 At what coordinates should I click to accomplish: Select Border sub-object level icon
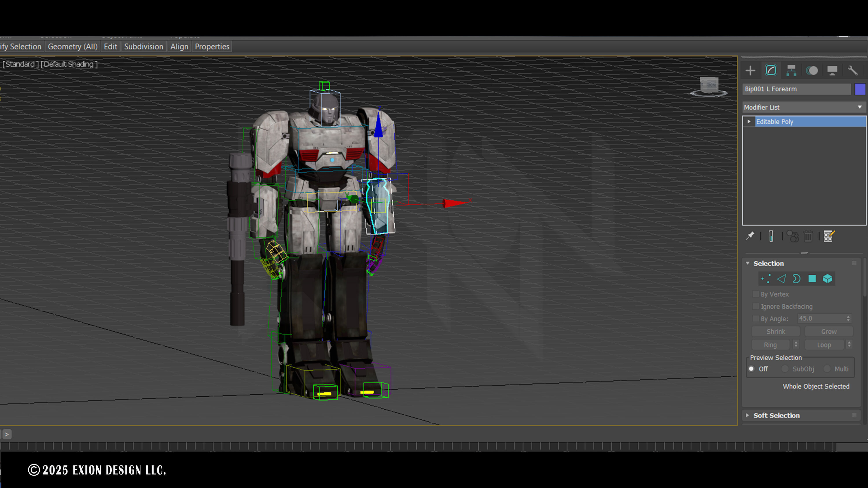click(797, 278)
